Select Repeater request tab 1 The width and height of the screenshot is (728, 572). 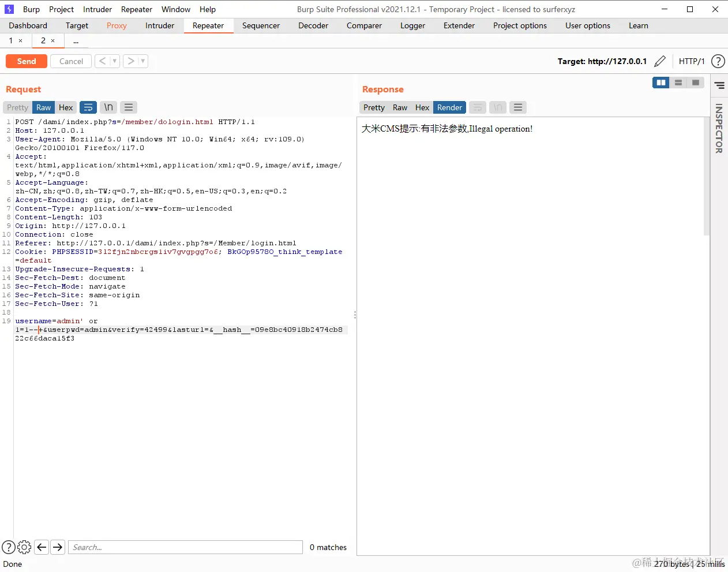[10, 40]
